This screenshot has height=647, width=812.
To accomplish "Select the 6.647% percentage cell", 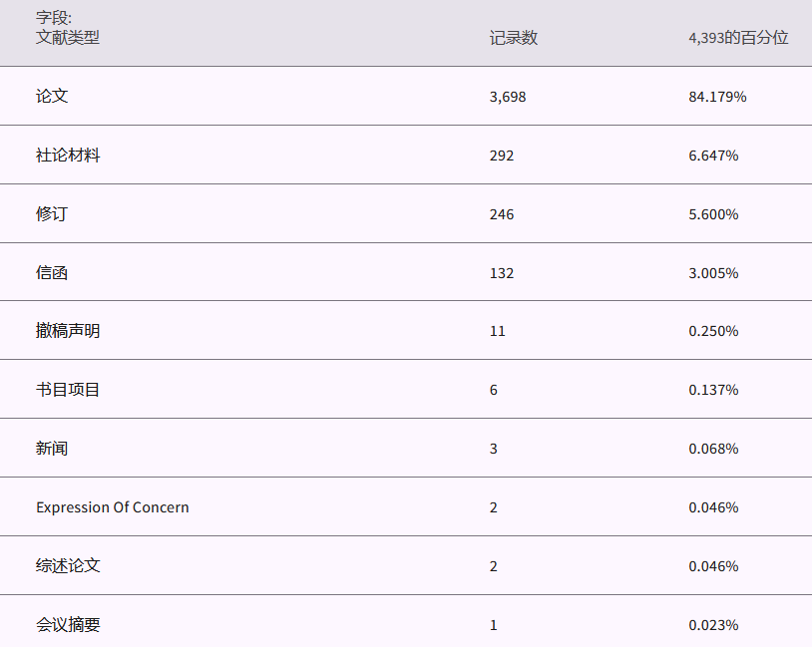I will point(713,156).
